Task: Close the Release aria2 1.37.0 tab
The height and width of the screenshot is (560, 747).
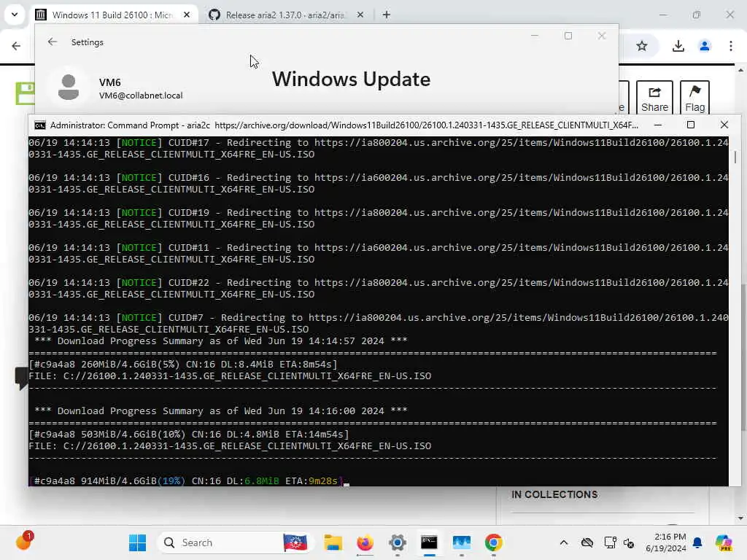Action: 360,15
